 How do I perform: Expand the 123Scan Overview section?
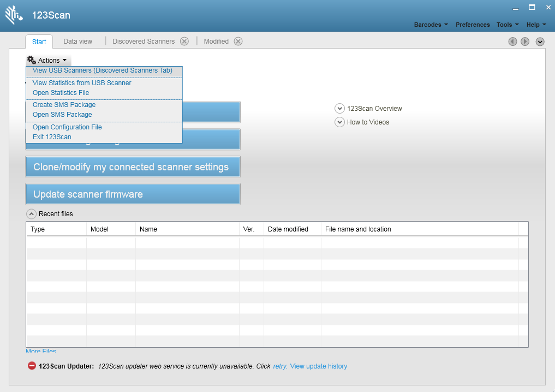[x=339, y=109]
